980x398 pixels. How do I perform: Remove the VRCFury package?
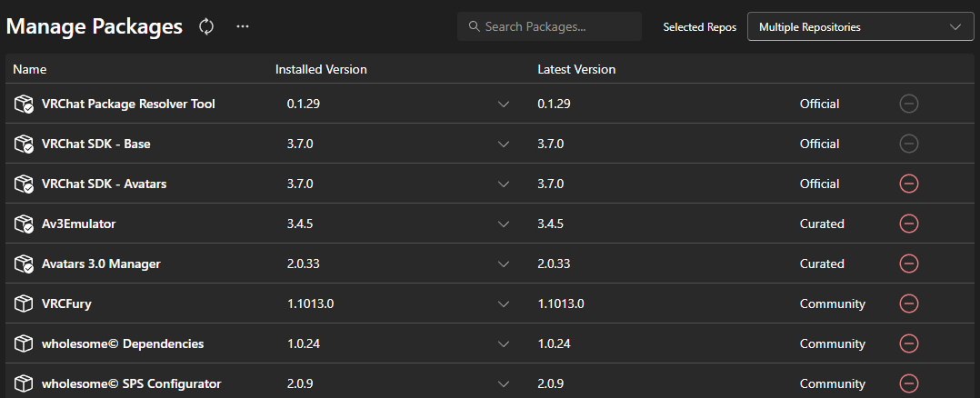pos(909,303)
